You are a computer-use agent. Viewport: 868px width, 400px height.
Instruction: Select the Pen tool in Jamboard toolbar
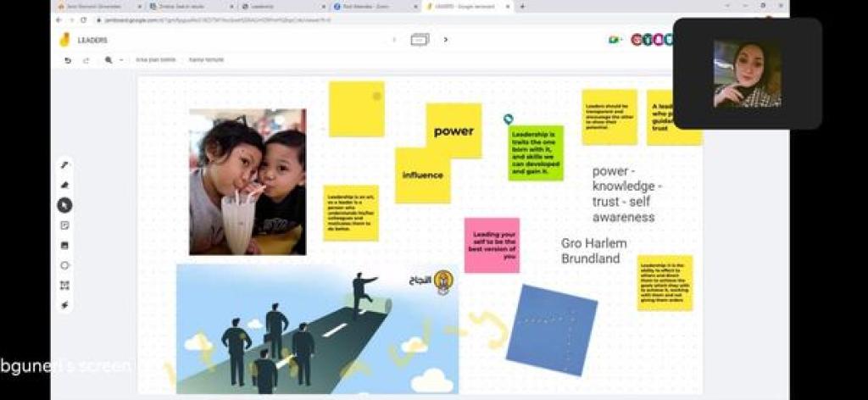[65, 164]
